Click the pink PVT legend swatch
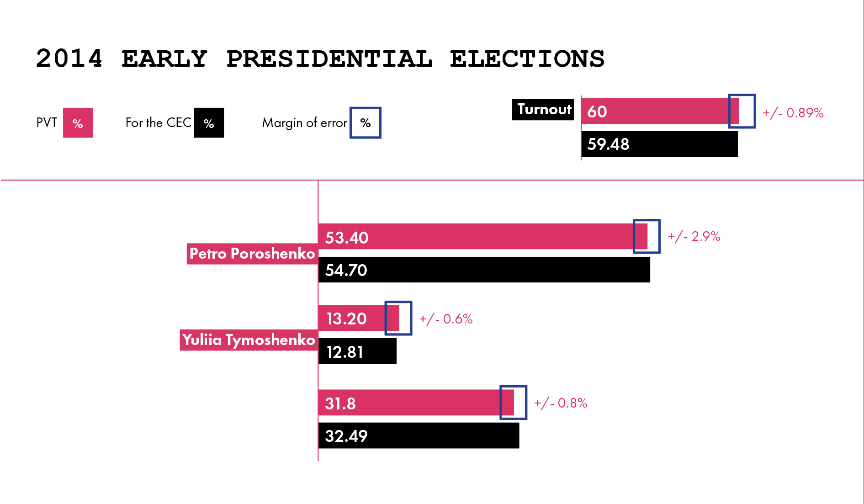 pos(78,123)
